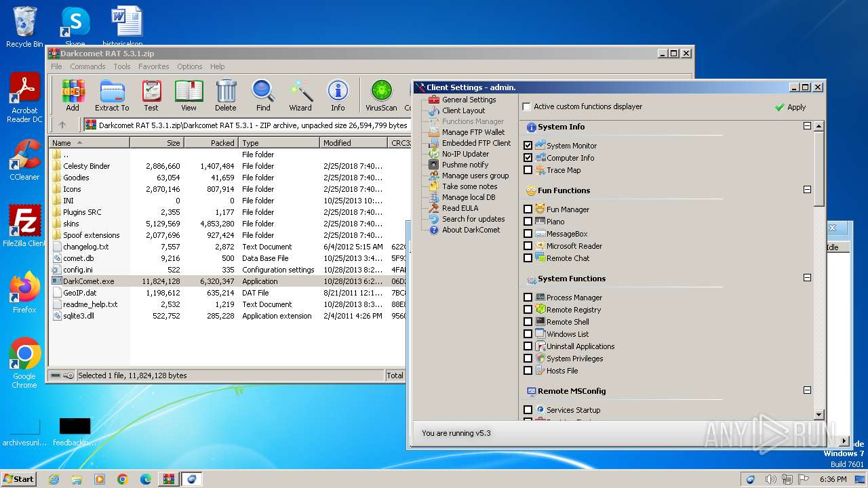The image size is (868, 488).
Task: Collapse the Fun Functions section
Action: tap(807, 190)
